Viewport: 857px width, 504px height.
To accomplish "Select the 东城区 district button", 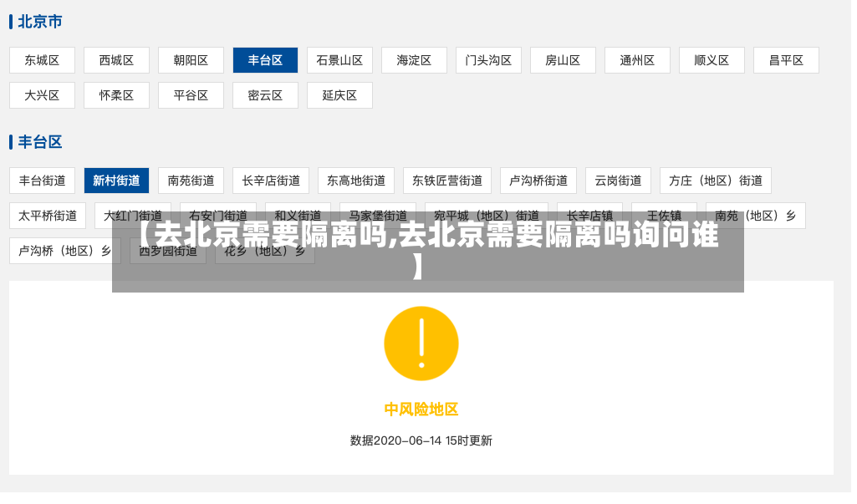I will [42, 61].
